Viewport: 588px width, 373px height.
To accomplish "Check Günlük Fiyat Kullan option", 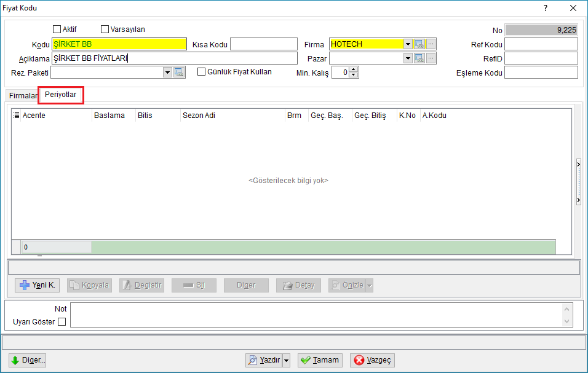I will point(201,71).
